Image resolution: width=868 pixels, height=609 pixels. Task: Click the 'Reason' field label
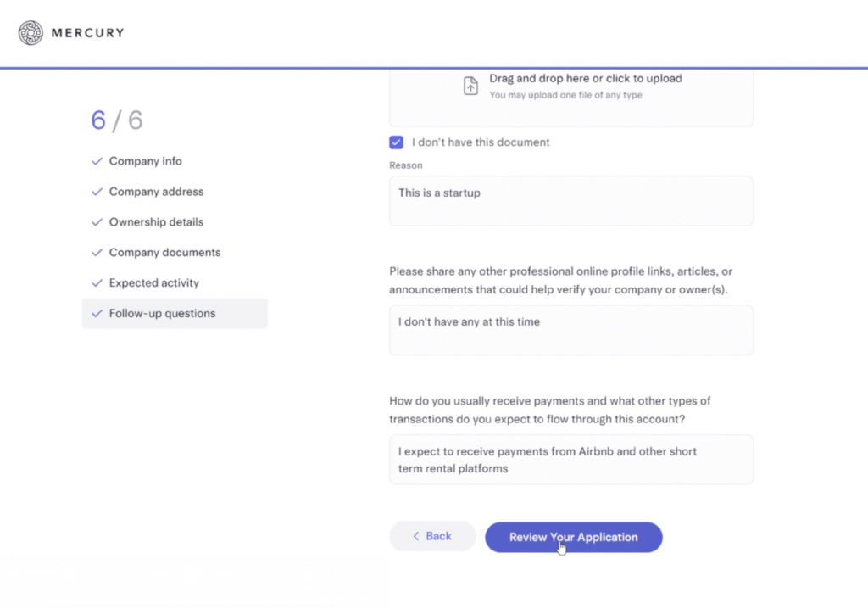[x=406, y=165]
